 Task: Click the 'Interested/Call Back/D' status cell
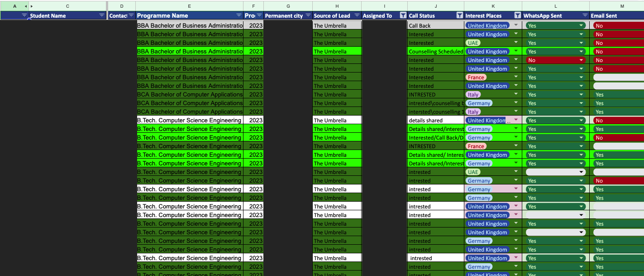pyautogui.click(x=436, y=137)
